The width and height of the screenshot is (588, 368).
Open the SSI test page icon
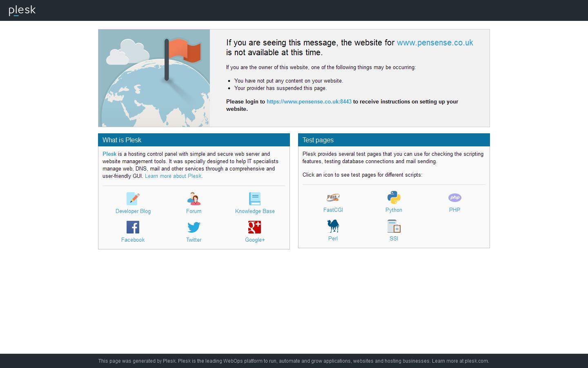coord(394,226)
